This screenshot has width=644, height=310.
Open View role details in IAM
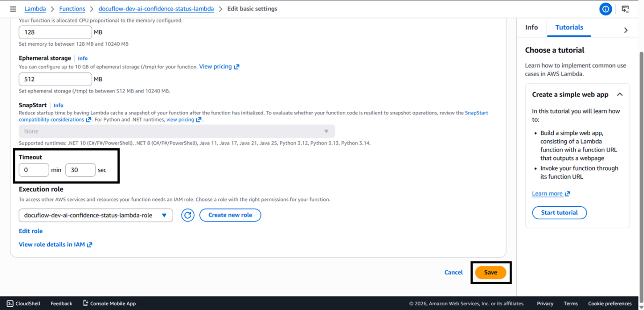[x=56, y=245]
